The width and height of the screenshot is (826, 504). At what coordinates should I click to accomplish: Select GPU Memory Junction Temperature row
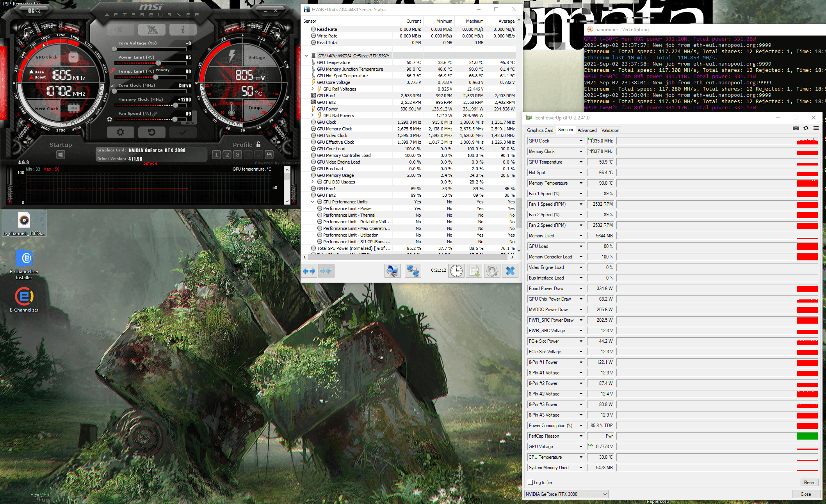coord(409,69)
